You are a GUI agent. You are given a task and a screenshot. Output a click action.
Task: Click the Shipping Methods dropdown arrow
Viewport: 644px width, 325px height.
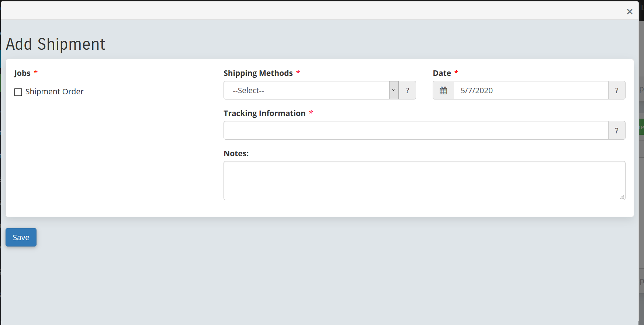click(394, 90)
